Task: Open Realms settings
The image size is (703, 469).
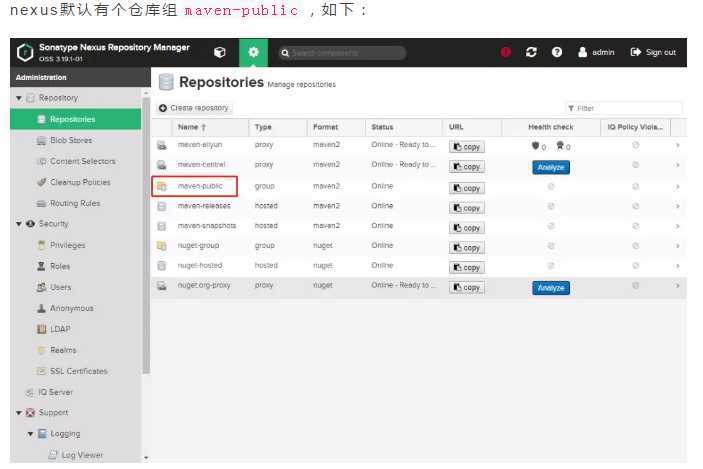Action: point(63,350)
